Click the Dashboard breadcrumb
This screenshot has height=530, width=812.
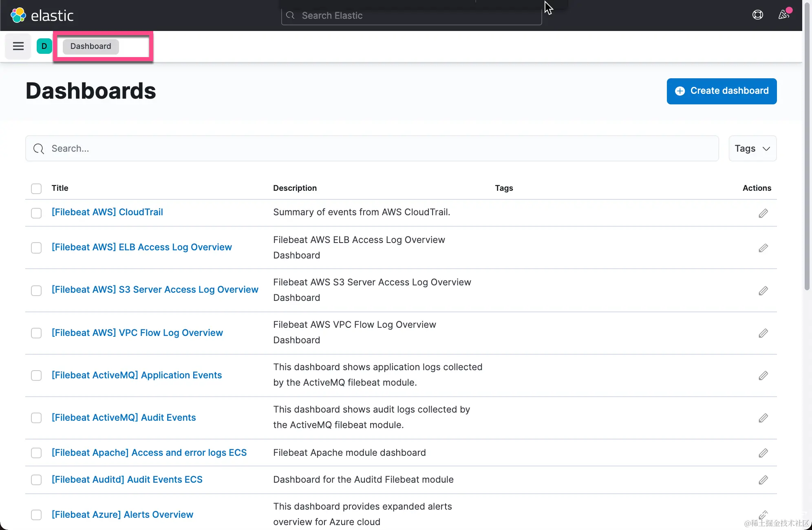click(x=90, y=46)
